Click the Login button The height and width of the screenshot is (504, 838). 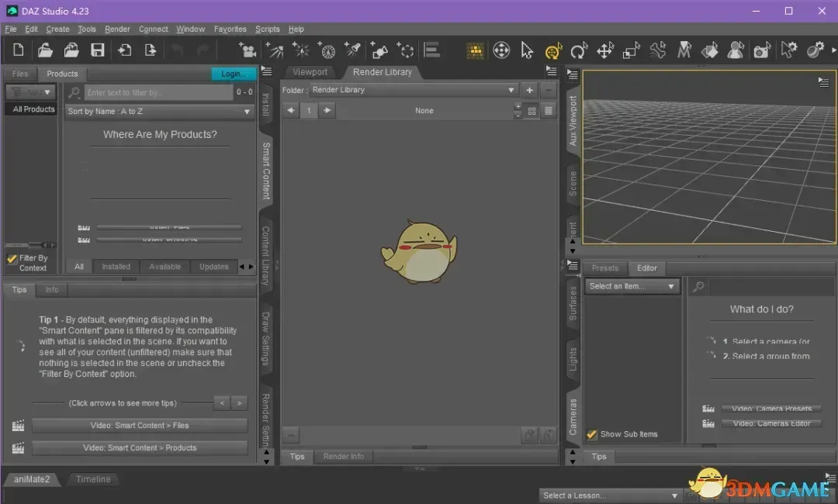pyautogui.click(x=233, y=73)
